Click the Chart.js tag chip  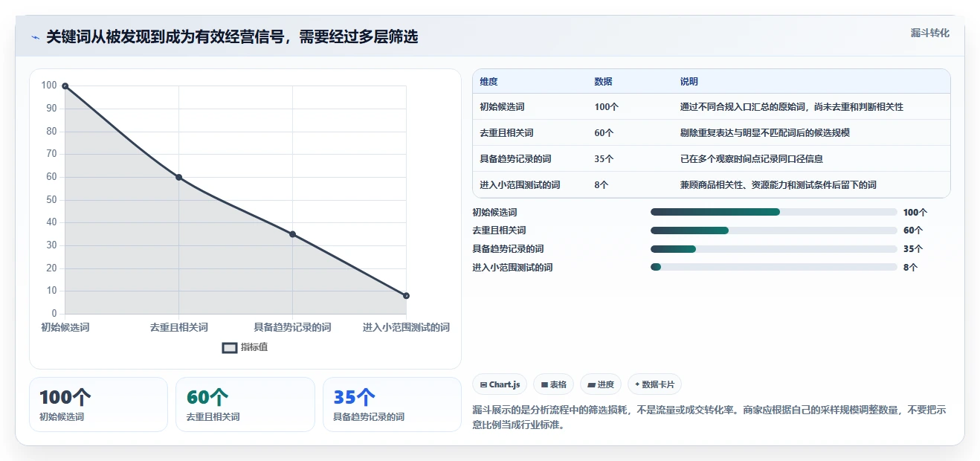pos(500,384)
